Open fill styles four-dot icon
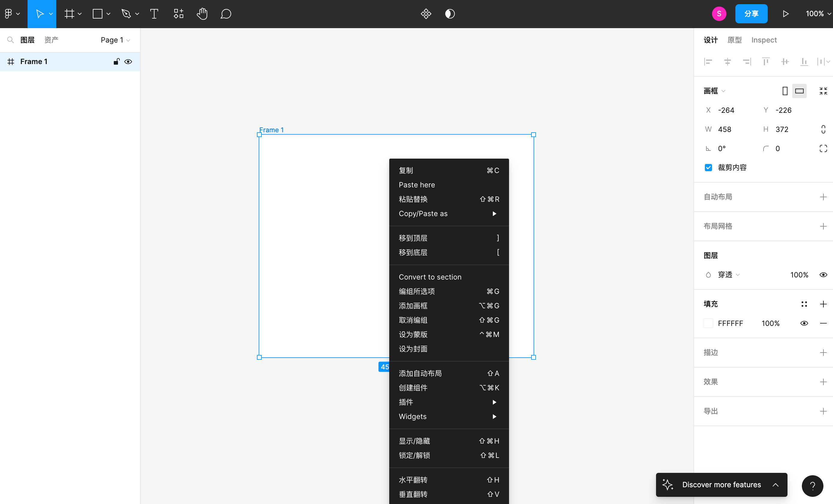 tap(804, 304)
